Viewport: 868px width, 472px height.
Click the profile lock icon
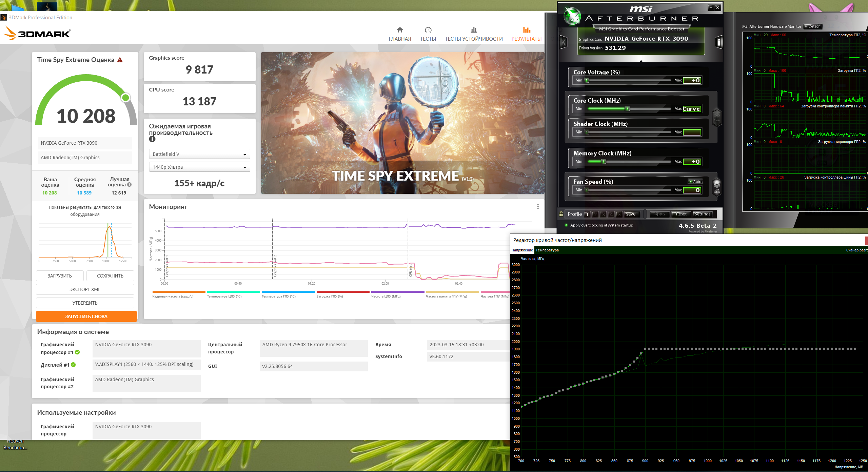coord(561,214)
